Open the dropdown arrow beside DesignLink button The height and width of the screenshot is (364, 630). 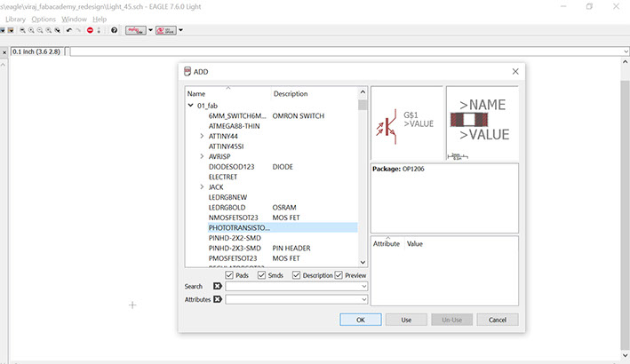tap(151, 30)
